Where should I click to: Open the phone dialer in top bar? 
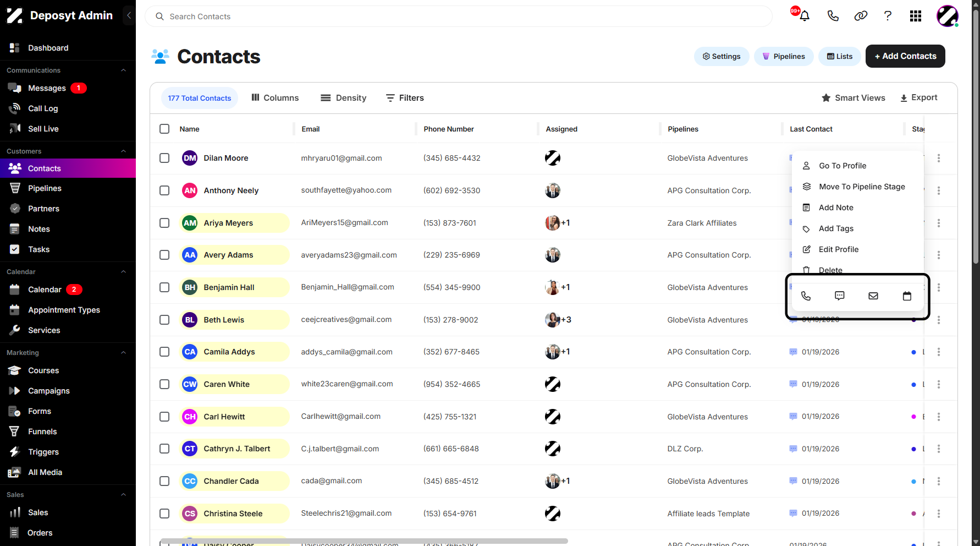(x=833, y=16)
